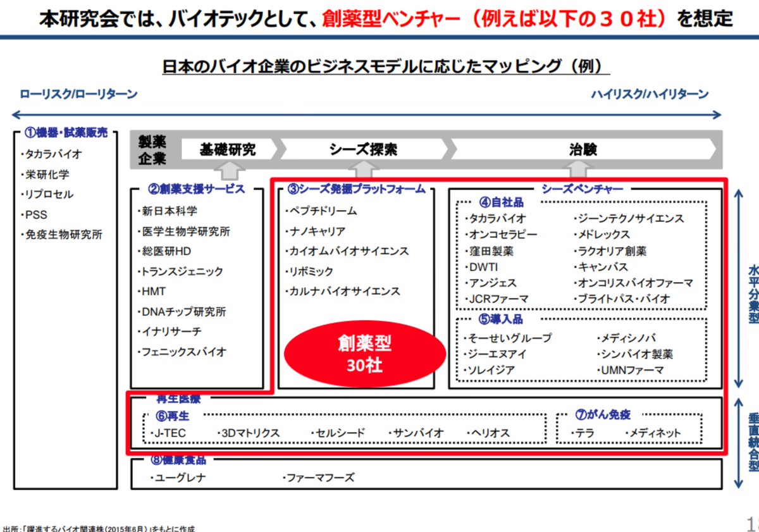Viewport: 759px width, 532px height.
Task: Select the ソレイジア entry
Action: 488,370
